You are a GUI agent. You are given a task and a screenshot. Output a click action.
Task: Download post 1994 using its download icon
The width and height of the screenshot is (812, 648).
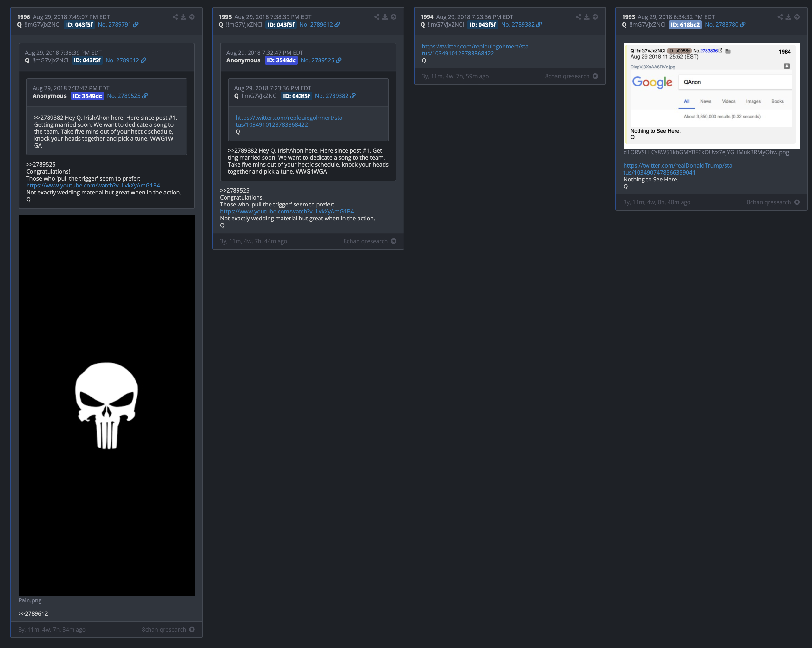[x=587, y=17]
